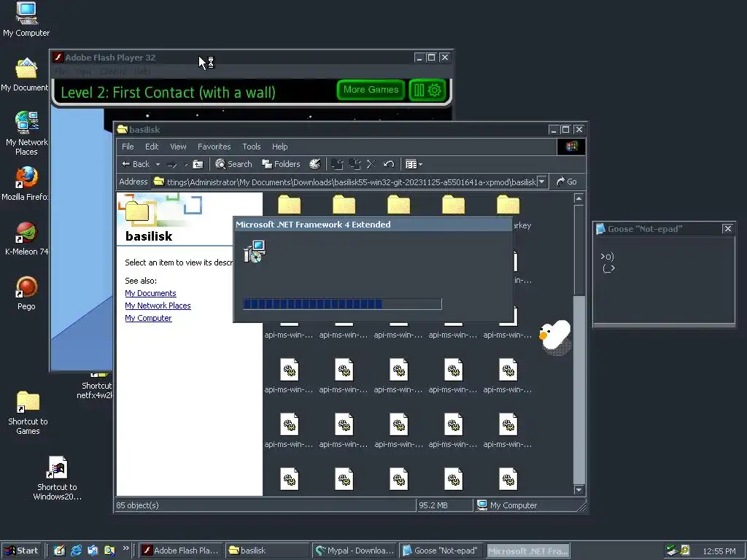Select the My Documents desktop icon
Image resolution: width=747 pixels, height=560 pixels.
tap(25, 75)
